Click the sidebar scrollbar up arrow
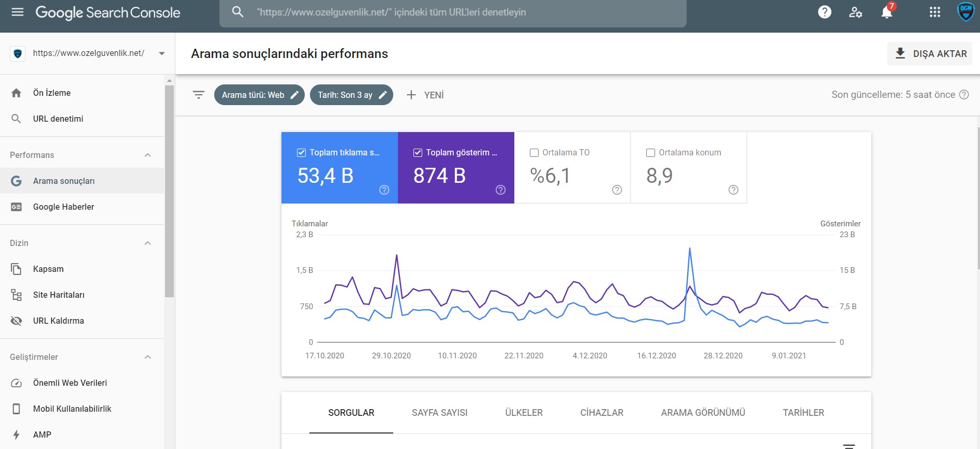This screenshot has height=449, width=980. [169, 81]
